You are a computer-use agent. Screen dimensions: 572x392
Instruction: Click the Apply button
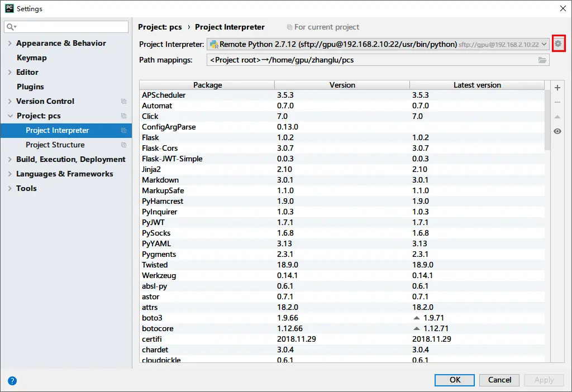(544, 380)
